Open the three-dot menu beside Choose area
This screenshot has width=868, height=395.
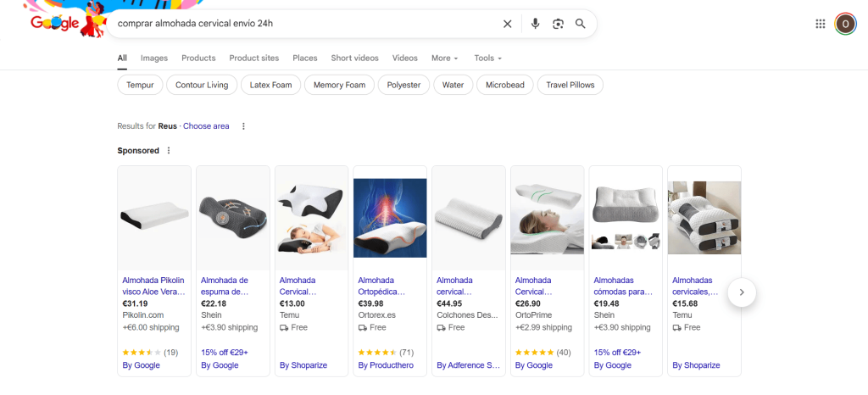(243, 126)
